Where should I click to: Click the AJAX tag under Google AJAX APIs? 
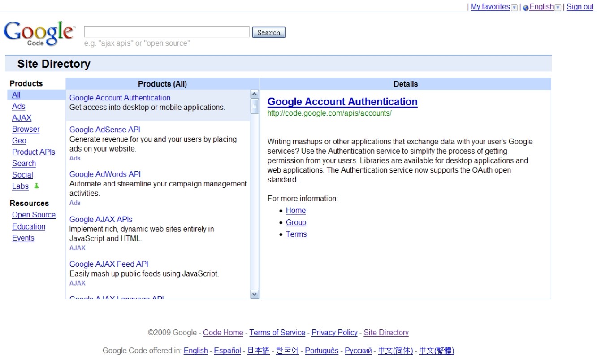[x=78, y=248]
